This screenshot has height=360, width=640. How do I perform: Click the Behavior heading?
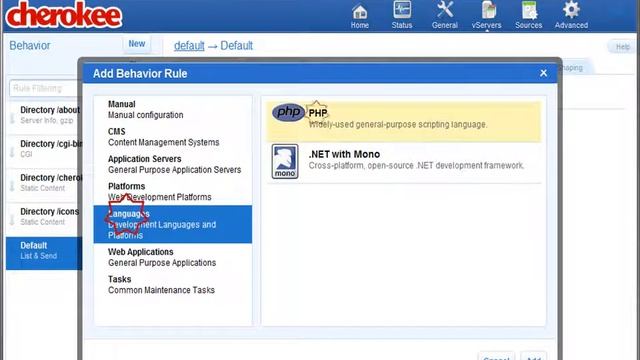30,45
